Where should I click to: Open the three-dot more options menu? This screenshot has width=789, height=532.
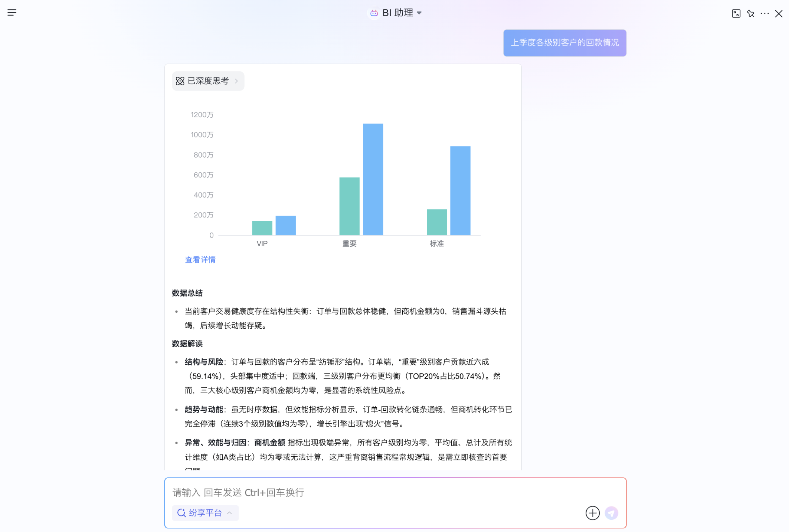pyautogui.click(x=765, y=14)
